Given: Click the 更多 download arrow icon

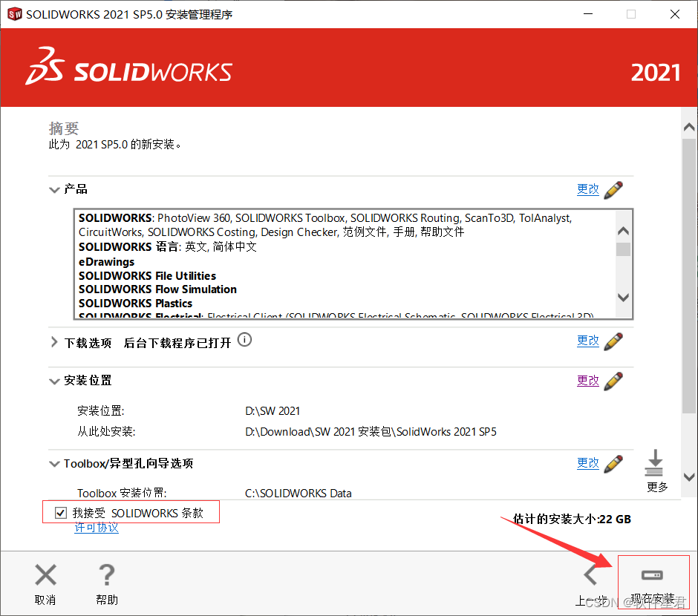Looking at the screenshot, I should coord(654,462).
